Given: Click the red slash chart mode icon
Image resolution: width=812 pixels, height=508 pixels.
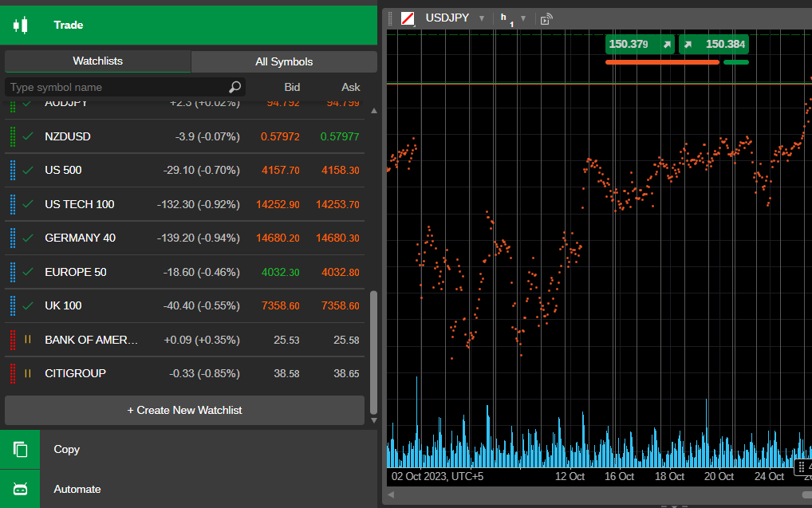Looking at the screenshot, I should click(408, 18).
